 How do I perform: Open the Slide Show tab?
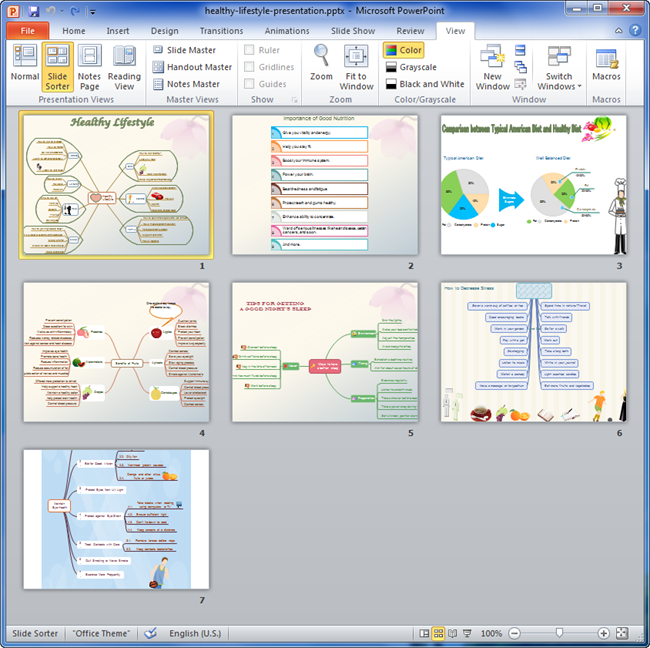[x=353, y=31]
